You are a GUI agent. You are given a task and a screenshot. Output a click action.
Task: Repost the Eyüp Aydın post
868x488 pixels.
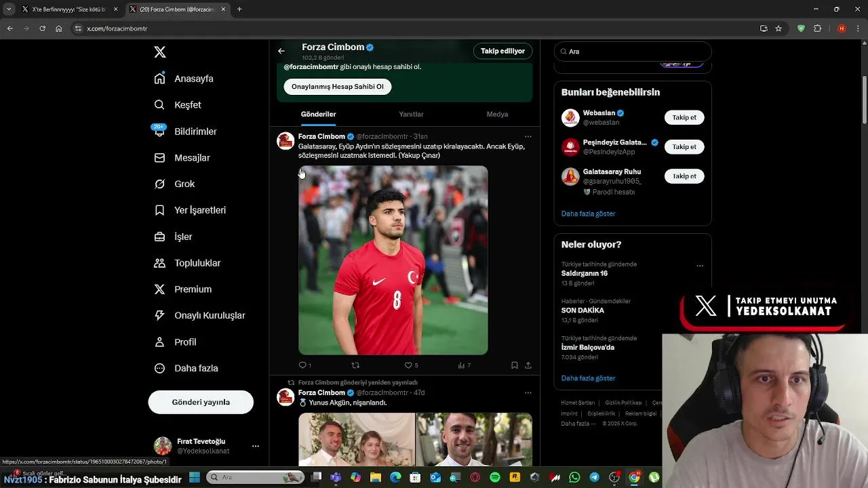(355, 365)
